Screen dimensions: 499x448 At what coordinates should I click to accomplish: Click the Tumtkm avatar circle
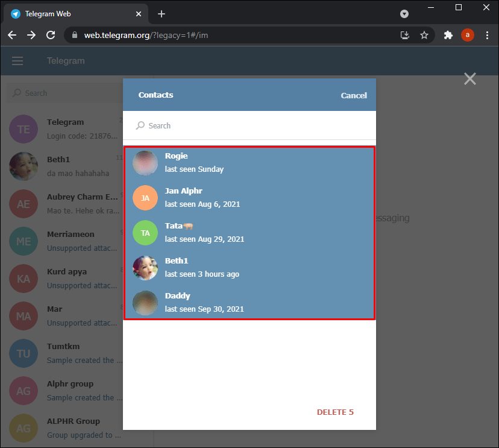coord(23,353)
